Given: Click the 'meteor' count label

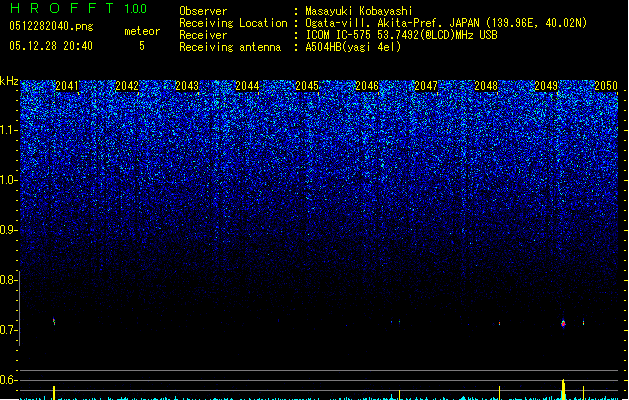Looking at the screenshot, I should tap(142, 31).
